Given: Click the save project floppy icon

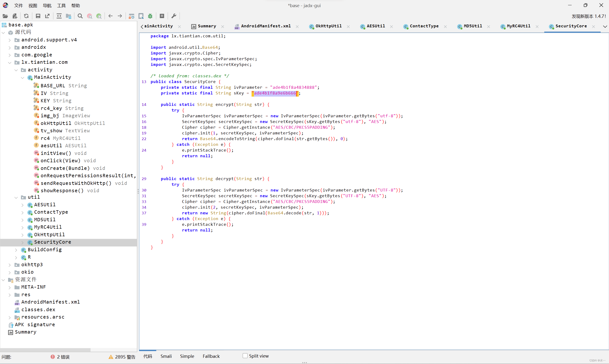Looking at the screenshot, I should (38, 16).
